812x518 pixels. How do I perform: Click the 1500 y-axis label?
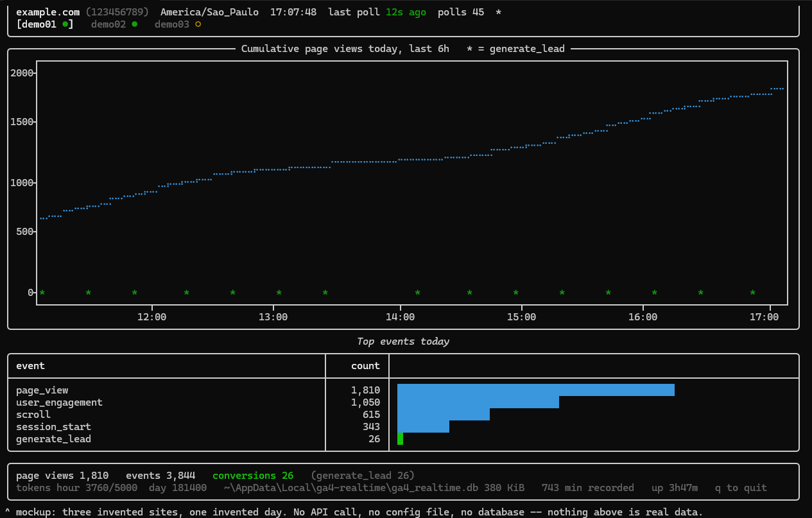point(22,122)
